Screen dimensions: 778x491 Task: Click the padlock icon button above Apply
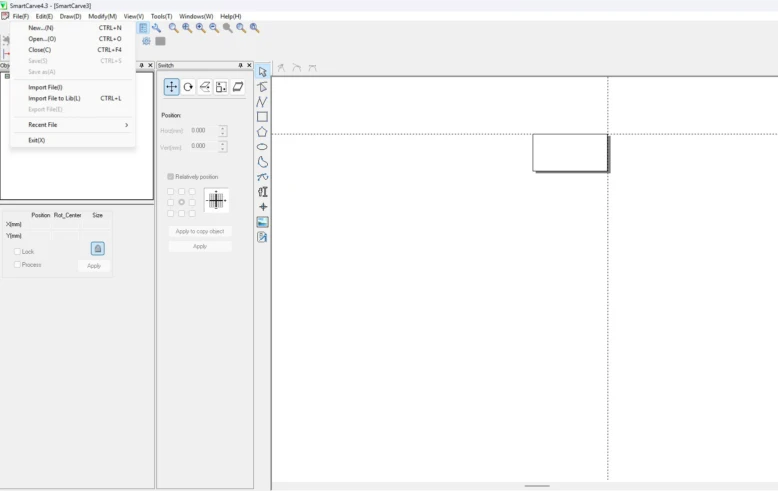(x=98, y=248)
